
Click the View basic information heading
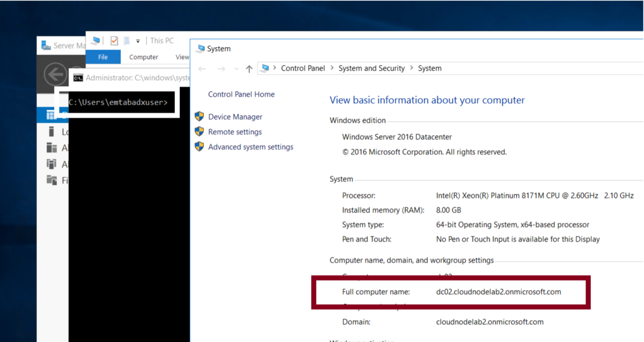pyautogui.click(x=427, y=100)
